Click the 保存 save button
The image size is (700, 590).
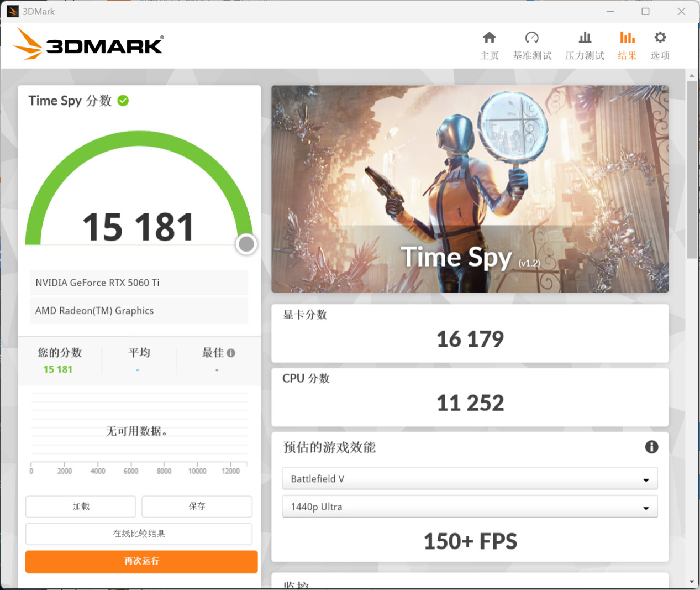[x=197, y=507]
